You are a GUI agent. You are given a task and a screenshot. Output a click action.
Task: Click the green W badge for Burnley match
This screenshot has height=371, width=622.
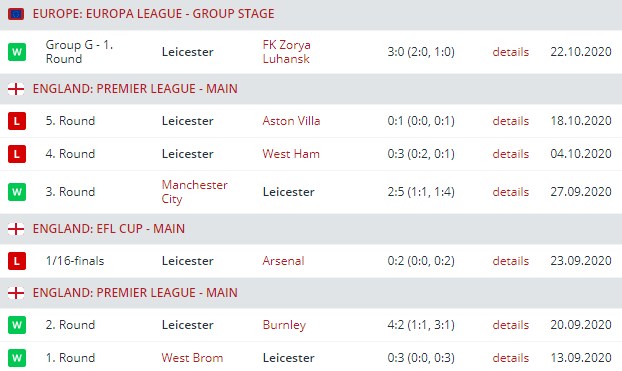pyautogui.click(x=17, y=325)
